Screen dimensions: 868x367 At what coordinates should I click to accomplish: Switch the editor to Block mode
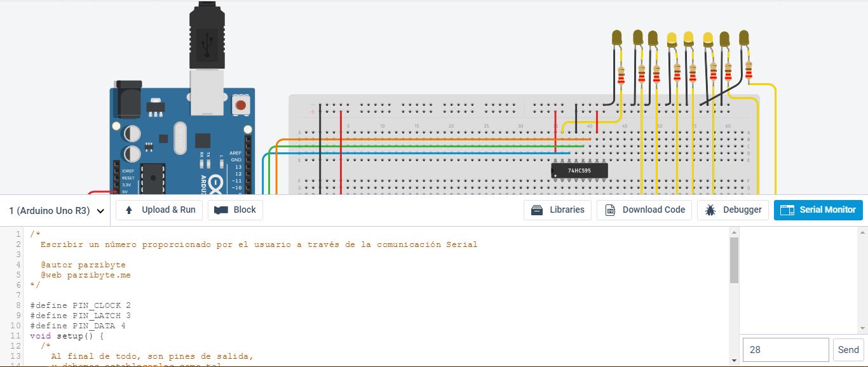235,210
